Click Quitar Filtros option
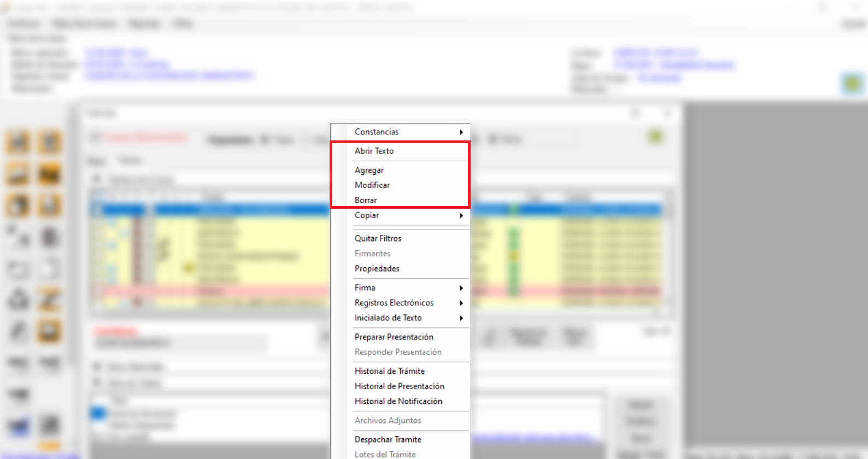This screenshot has height=459, width=868. tap(378, 238)
